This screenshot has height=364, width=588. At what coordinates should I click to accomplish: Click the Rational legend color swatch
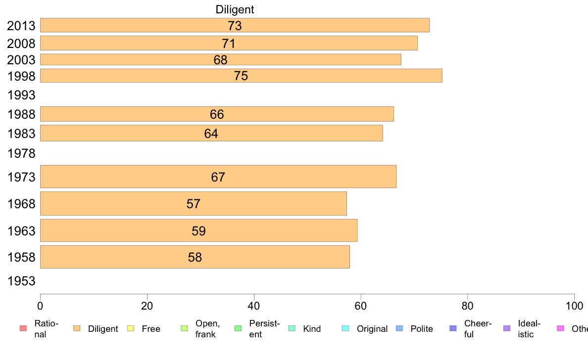click(x=23, y=328)
